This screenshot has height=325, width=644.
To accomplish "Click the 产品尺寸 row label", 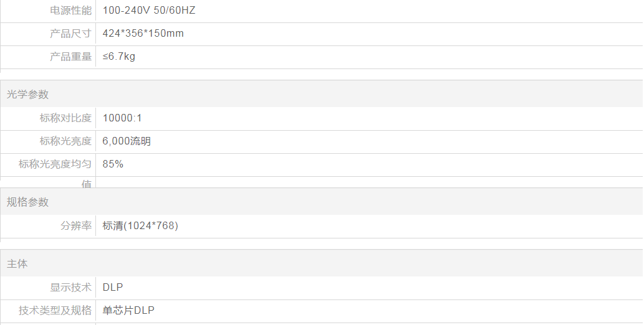I will (70, 34).
